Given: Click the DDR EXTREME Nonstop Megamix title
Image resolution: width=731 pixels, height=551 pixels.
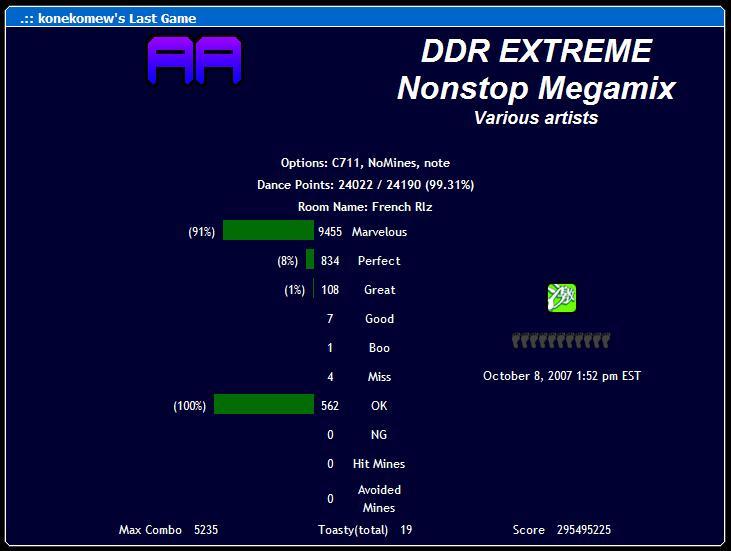Looking at the screenshot, I should [x=536, y=70].
